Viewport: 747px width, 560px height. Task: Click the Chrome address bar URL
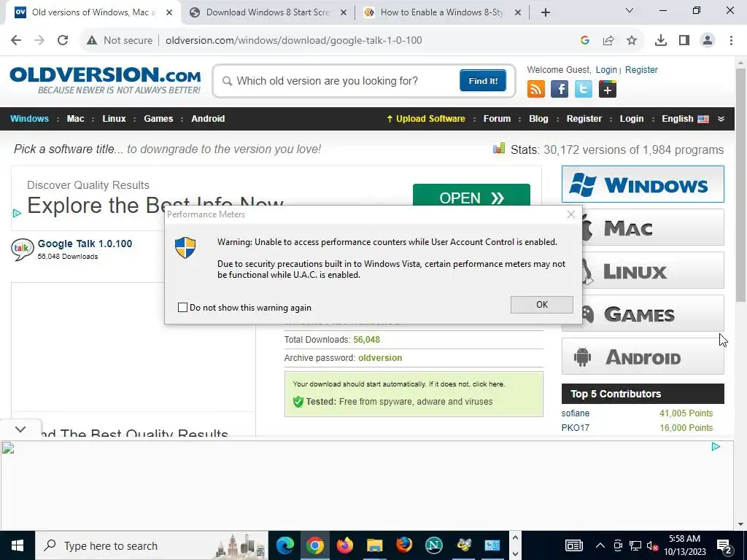click(293, 41)
